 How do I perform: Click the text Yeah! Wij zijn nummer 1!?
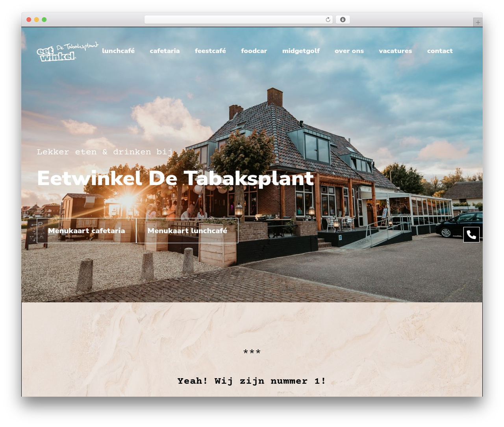tap(252, 381)
